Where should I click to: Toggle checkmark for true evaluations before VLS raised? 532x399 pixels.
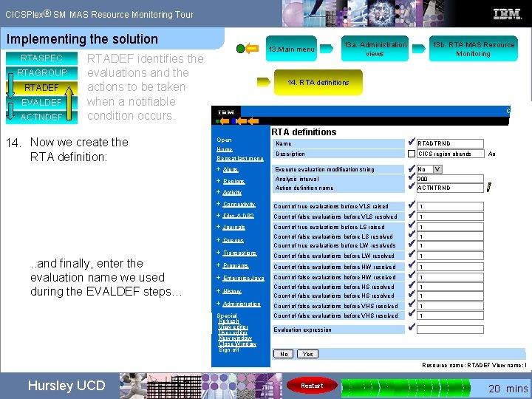412,204
